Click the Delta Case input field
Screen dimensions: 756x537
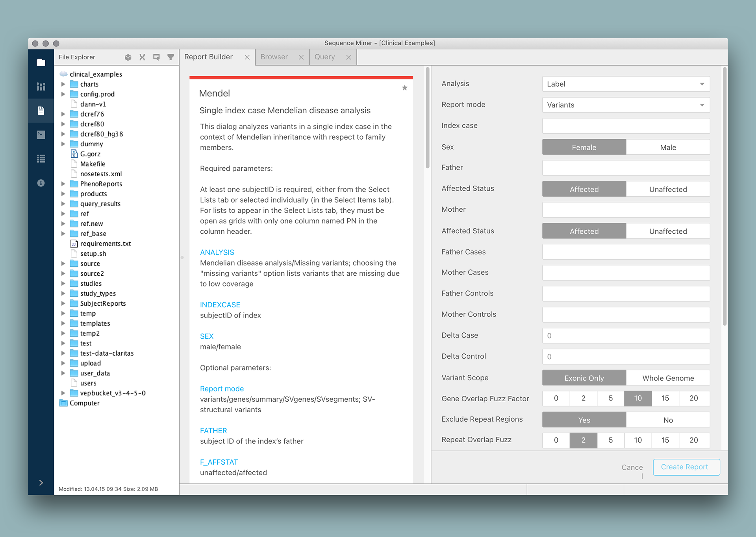coord(626,336)
